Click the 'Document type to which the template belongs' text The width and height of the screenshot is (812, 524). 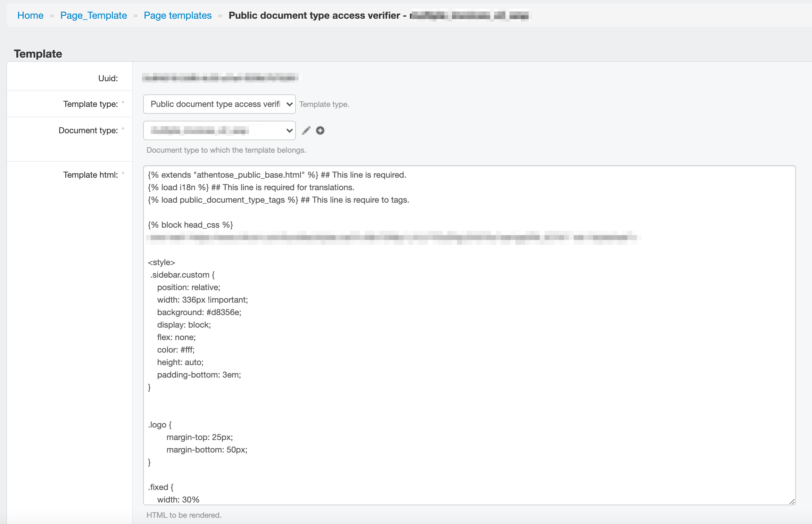pos(226,150)
